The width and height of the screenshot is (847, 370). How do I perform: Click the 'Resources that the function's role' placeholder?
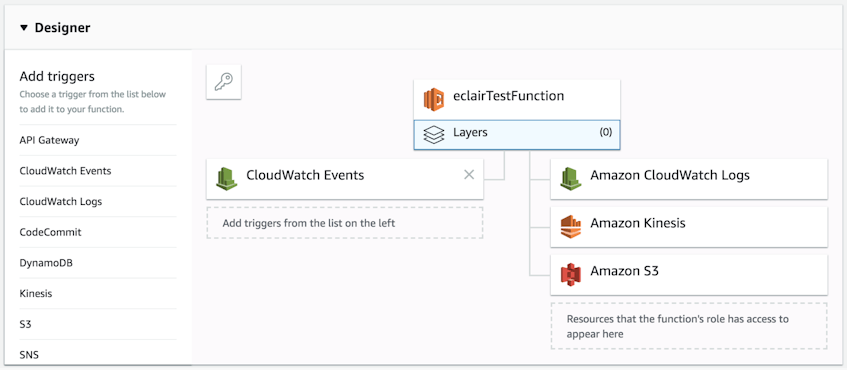pyautogui.click(x=689, y=326)
